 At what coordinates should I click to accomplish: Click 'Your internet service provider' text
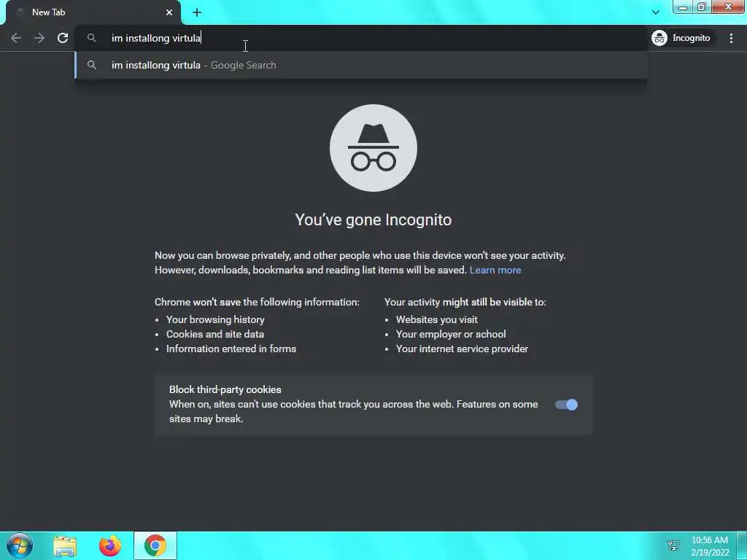point(462,349)
